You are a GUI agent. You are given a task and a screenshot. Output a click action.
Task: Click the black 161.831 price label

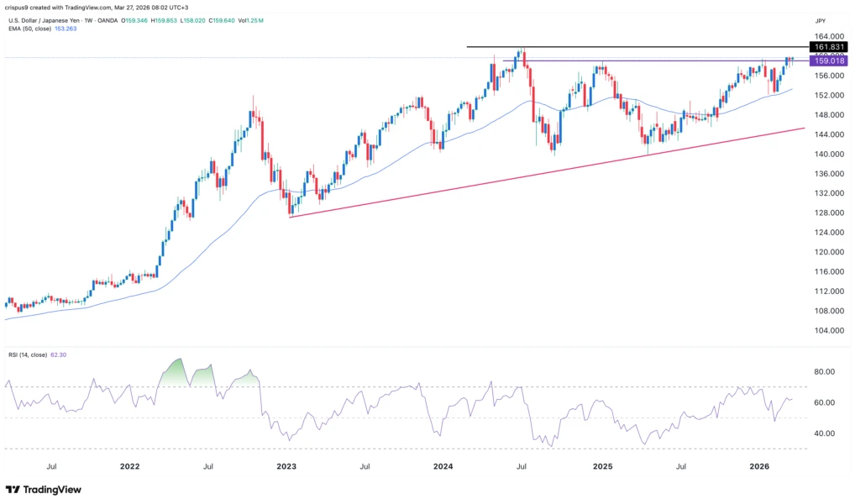[828, 48]
